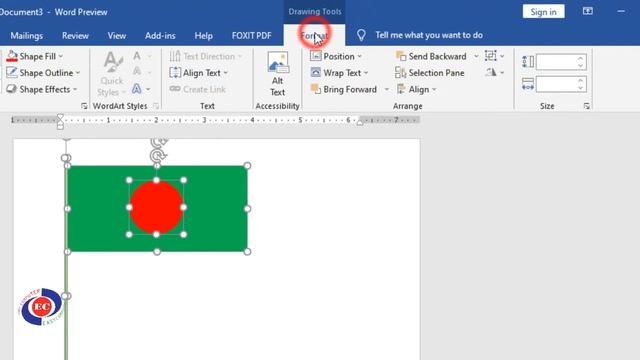
Task: Click the blue Text Effects A icon
Action: (x=137, y=89)
